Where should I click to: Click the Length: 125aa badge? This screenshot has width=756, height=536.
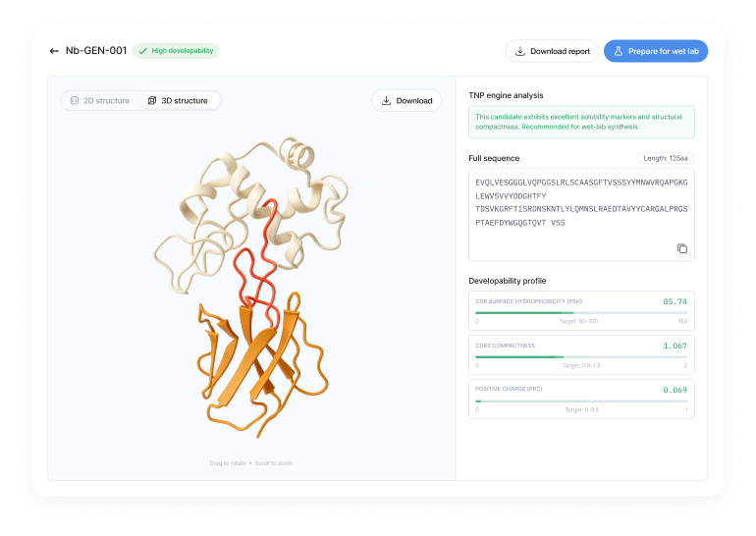click(666, 158)
